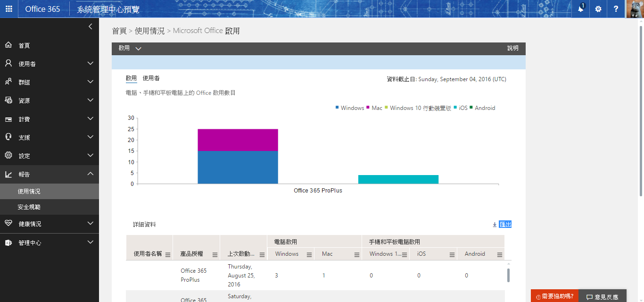This screenshot has height=302, width=644.
Task: Collapse the 報告 section chevron
Action: coord(91,174)
